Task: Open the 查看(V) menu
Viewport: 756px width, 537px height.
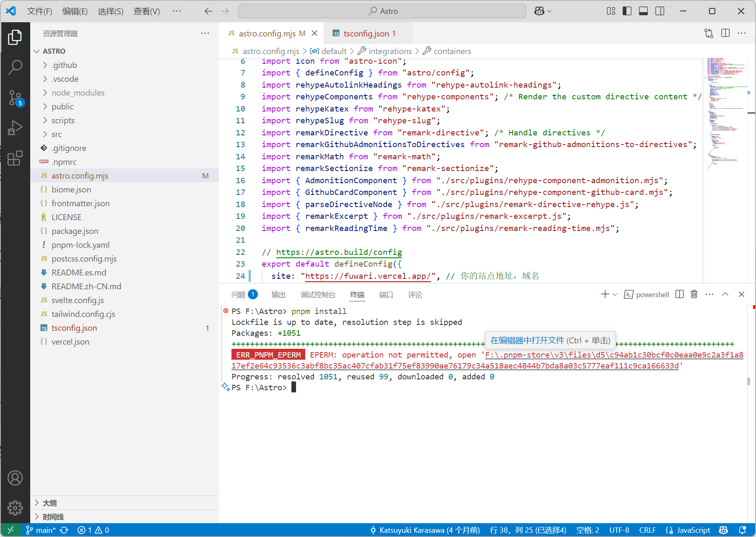Action: click(x=146, y=11)
